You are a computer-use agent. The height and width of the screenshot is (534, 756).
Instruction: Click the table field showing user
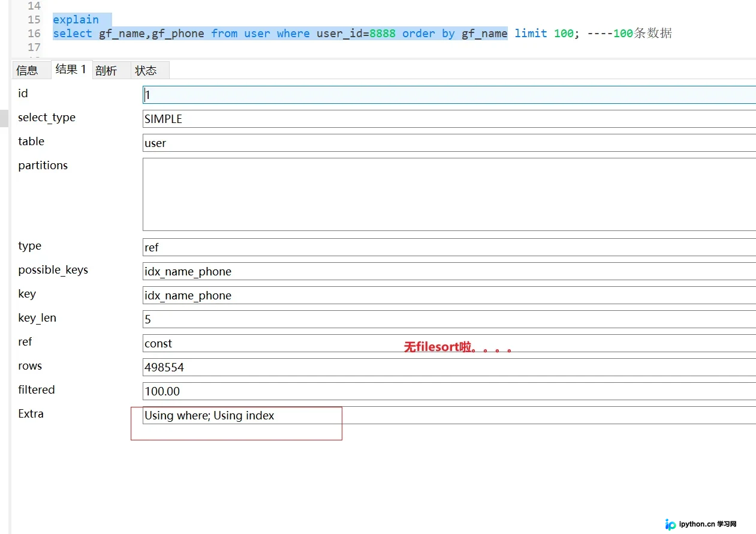[x=449, y=143]
